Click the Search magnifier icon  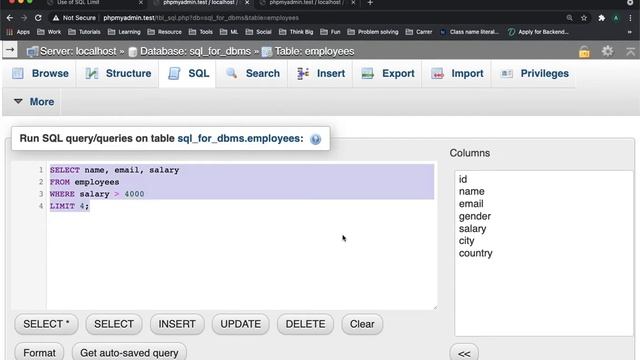232,73
